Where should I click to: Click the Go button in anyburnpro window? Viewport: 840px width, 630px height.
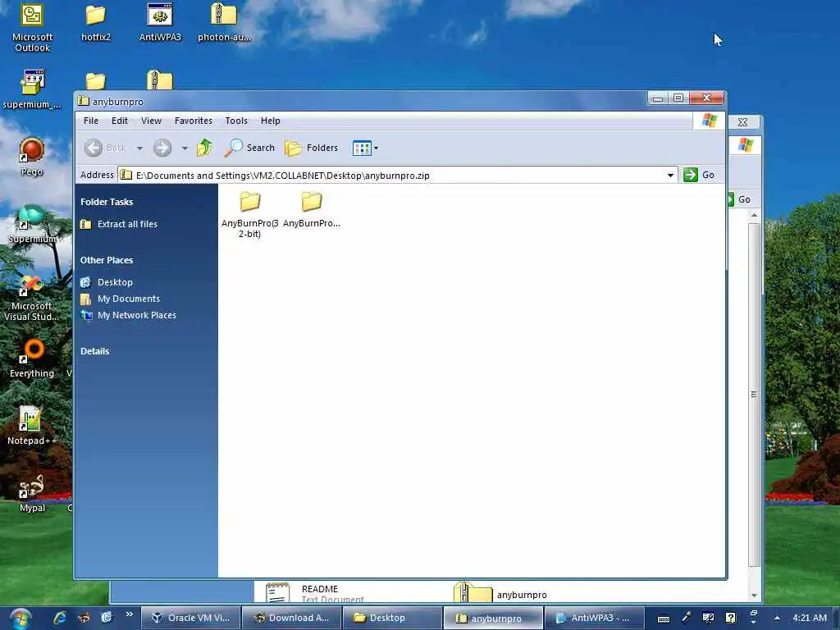[699, 175]
